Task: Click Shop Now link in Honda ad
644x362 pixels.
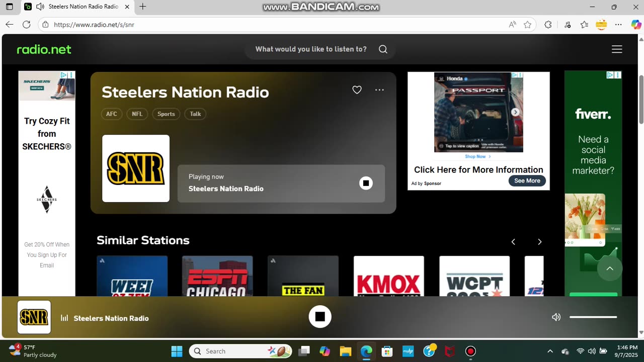Action: point(477,156)
